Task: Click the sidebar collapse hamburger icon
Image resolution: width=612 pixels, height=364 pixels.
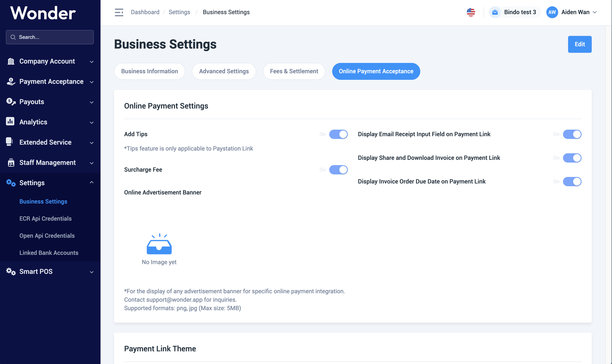Action: pos(119,12)
